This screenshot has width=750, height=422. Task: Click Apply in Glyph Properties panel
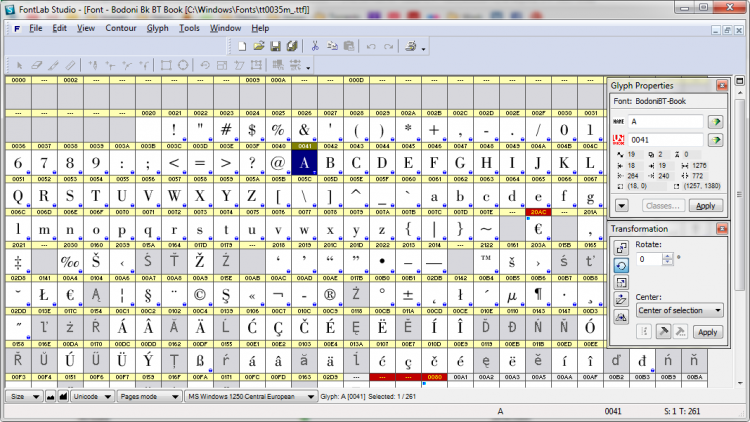tap(706, 206)
